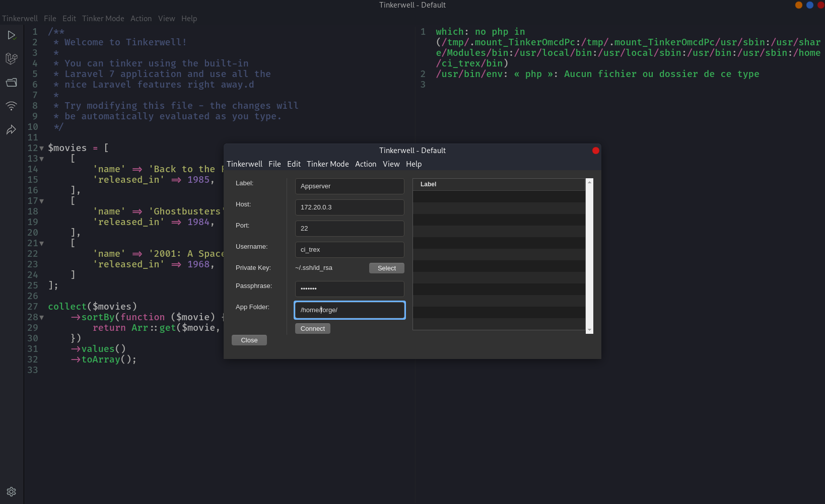This screenshot has height=504, width=825.
Task: Run the current code with the play icon
Action: point(11,35)
